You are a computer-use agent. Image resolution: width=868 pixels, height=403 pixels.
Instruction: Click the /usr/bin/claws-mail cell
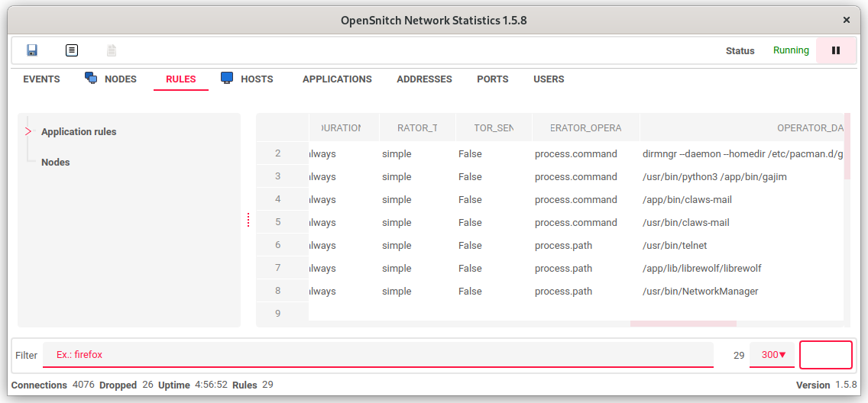pos(742,223)
